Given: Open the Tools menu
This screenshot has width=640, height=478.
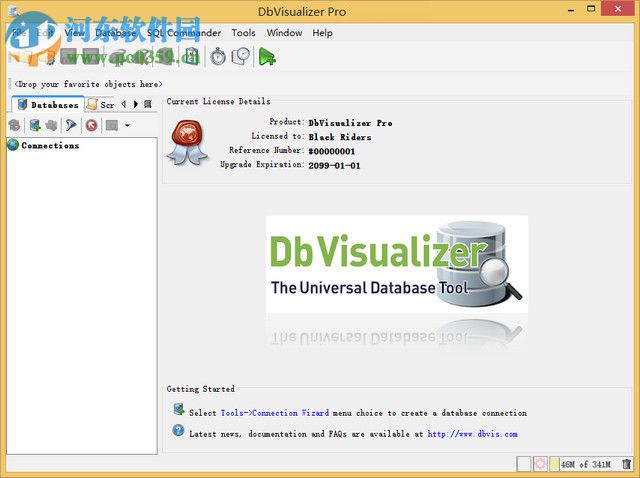Looking at the screenshot, I should coord(243,33).
